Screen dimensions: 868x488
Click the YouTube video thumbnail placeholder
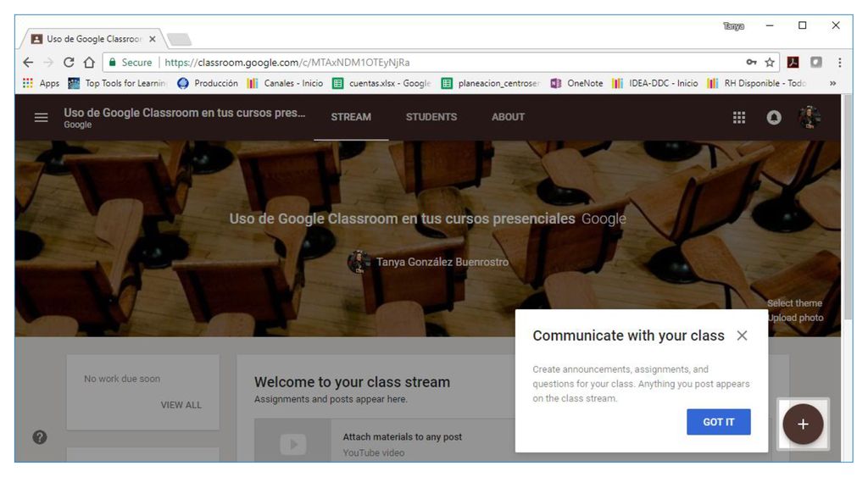point(292,444)
